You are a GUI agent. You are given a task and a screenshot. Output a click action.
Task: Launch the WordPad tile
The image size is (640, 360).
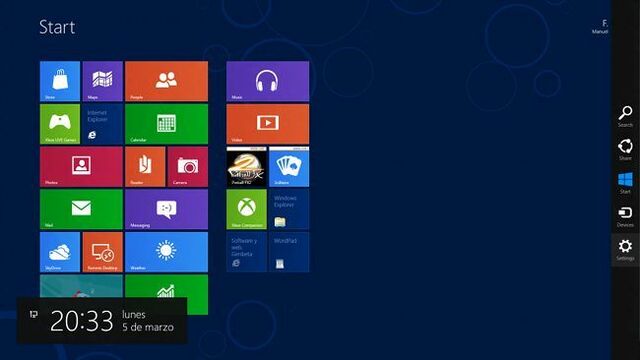(x=289, y=252)
